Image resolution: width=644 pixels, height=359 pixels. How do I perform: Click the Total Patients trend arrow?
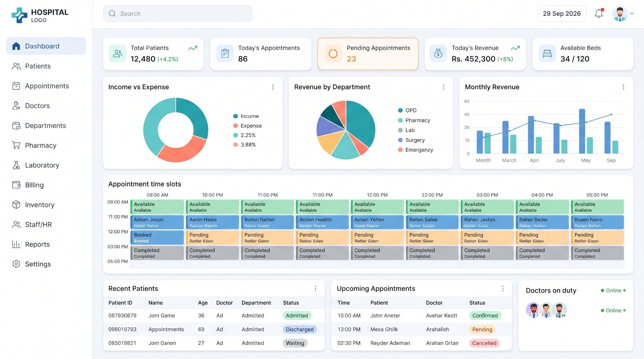tap(193, 48)
